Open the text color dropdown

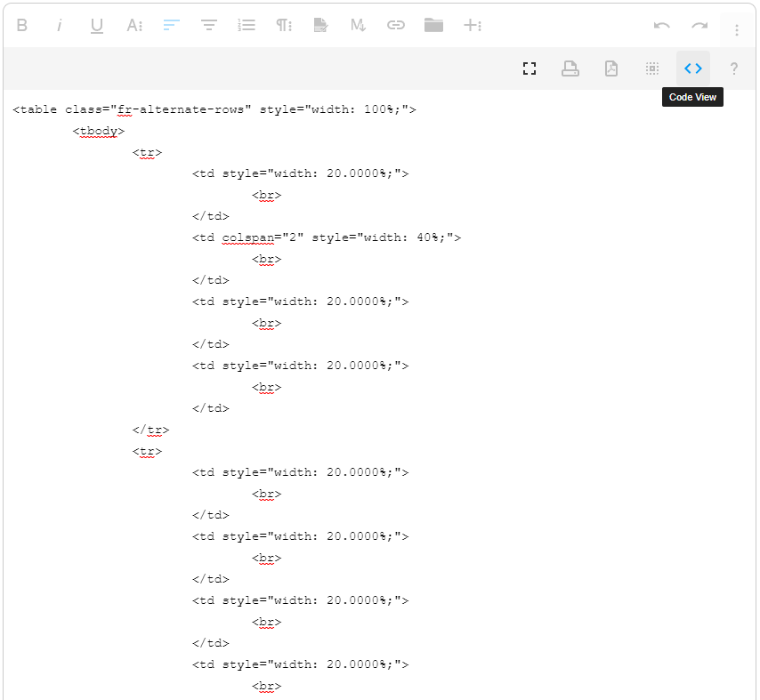(x=133, y=25)
